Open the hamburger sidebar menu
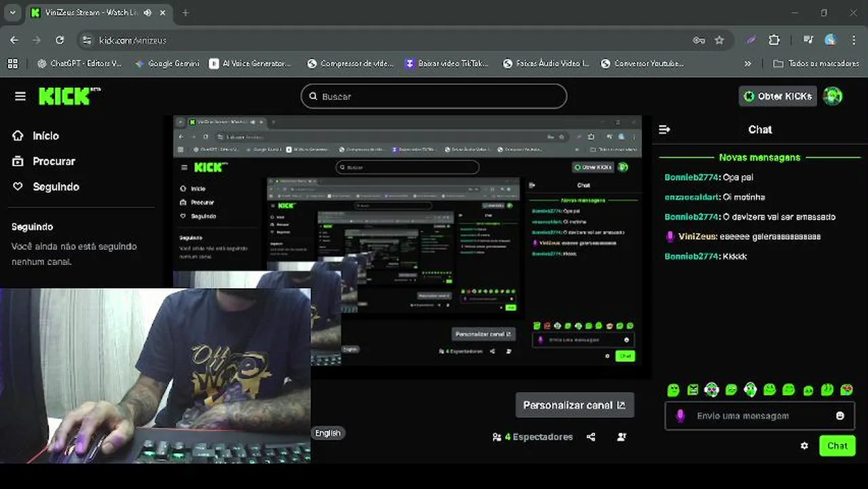 (x=20, y=96)
